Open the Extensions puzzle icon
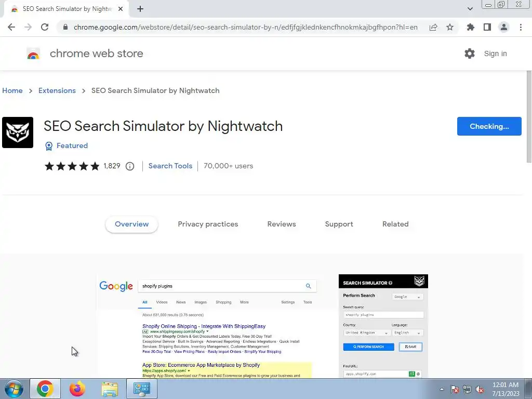Image resolution: width=532 pixels, height=399 pixels. pos(471,27)
